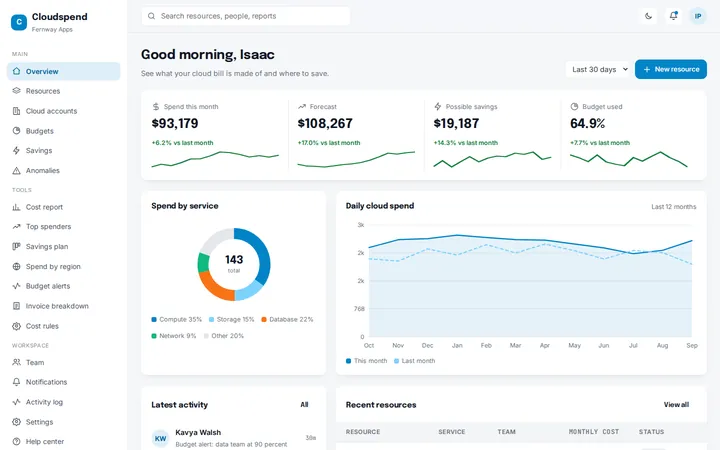Open the IP user avatar menu
Screen dimensions: 720x450
tap(698, 16)
